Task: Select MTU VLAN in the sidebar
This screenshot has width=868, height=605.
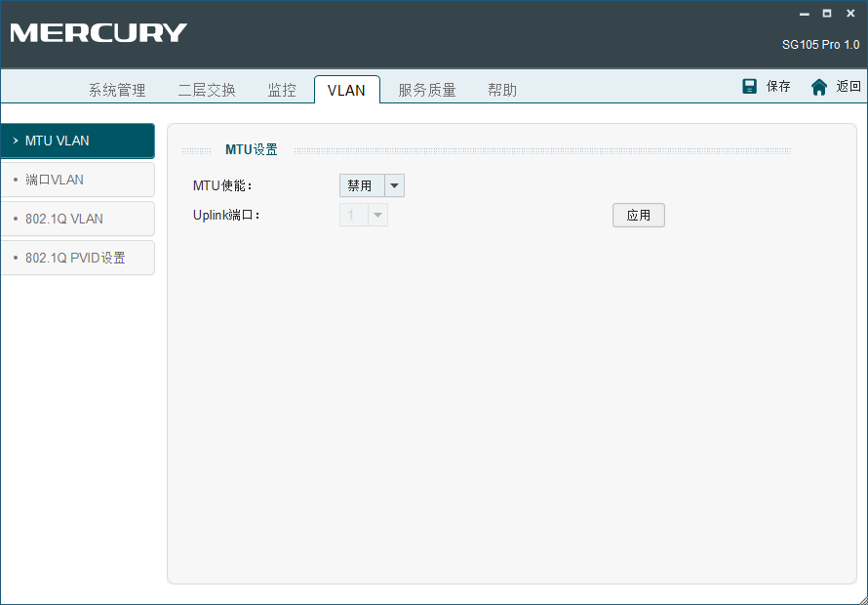Action: tap(78, 141)
